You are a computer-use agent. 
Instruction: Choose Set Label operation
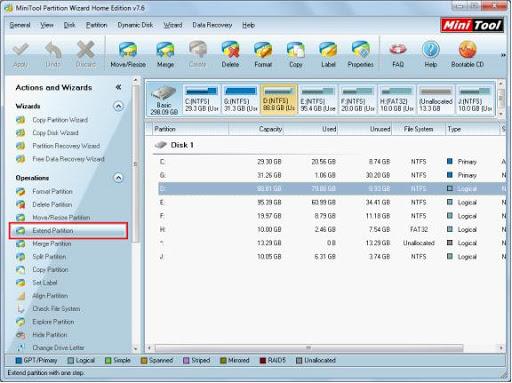[45, 283]
